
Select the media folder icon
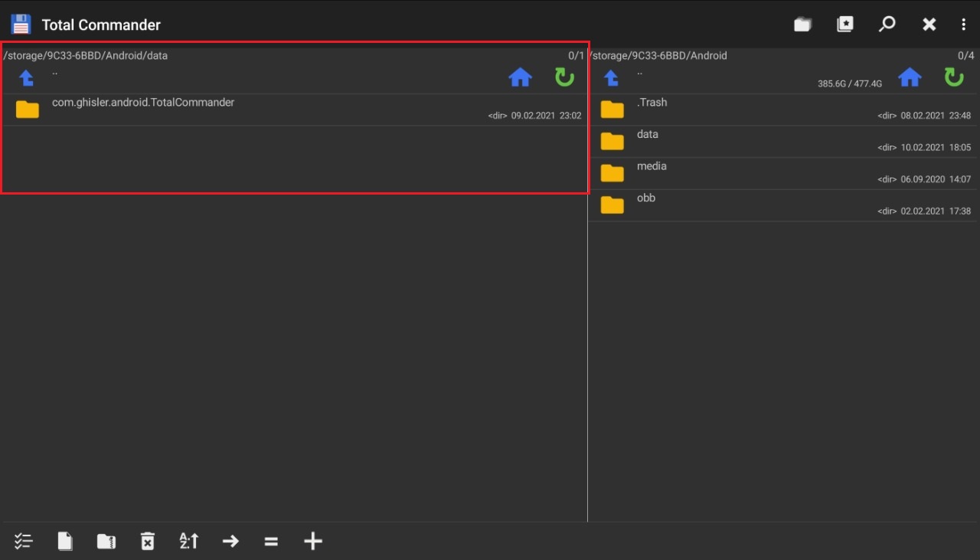pos(612,173)
